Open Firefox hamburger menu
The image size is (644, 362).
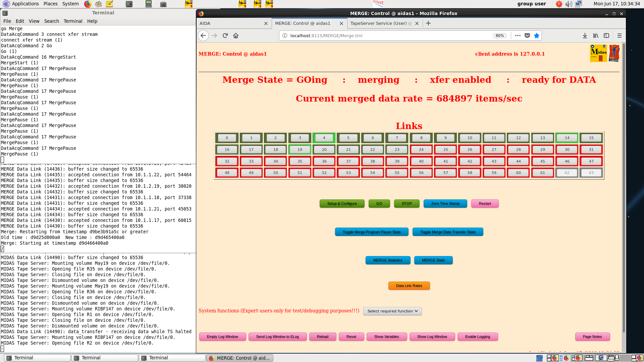coord(620,36)
